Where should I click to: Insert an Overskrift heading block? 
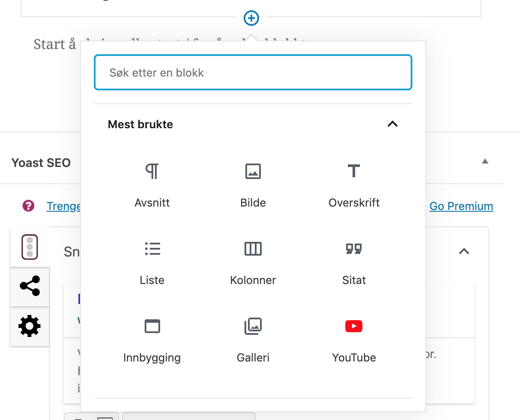(354, 185)
